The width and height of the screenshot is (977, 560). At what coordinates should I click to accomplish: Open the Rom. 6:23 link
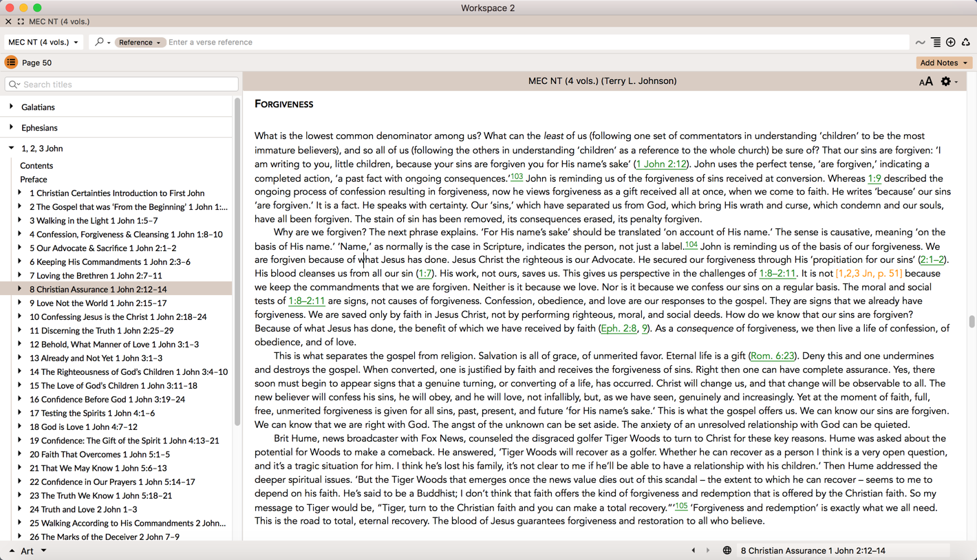773,356
